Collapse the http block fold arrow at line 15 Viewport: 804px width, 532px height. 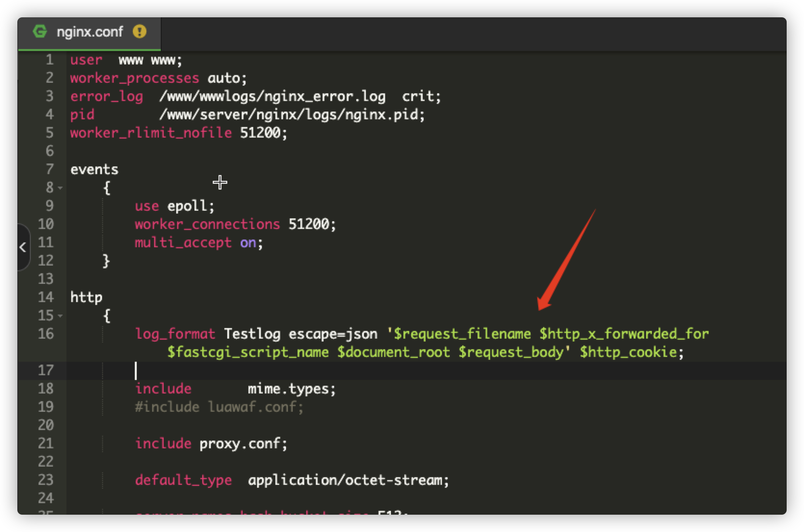tap(60, 316)
